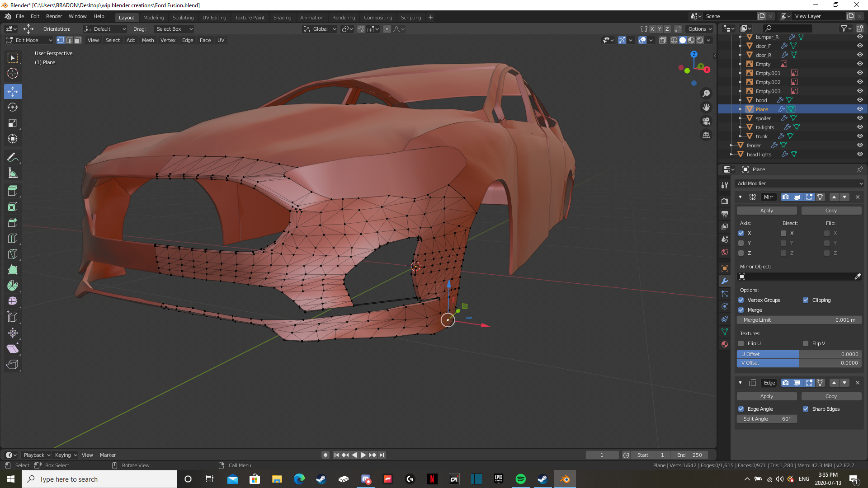Toggle camera view with camera gizmo
Screen dimensions: 868x488
coord(706,121)
